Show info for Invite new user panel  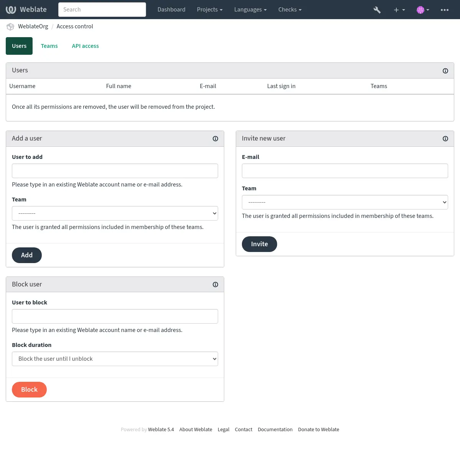point(445,139)
